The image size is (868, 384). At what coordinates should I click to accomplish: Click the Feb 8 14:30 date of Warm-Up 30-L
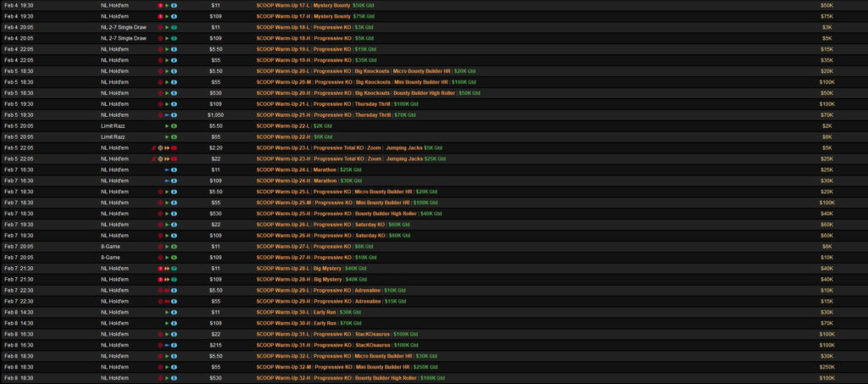pos(18,312)
